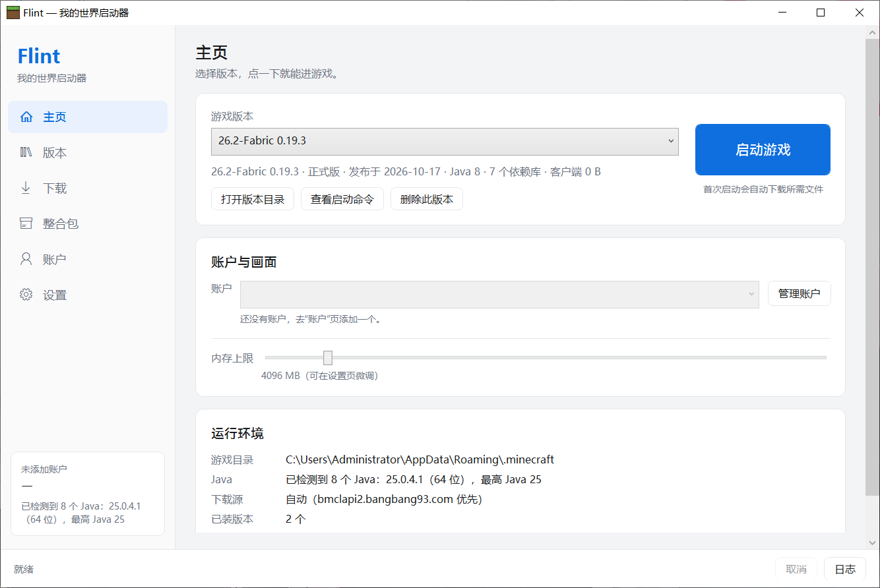Screen dimensions: 880x588
Task: Open the empty 账户 dropdown
Action: pos(499,294)
